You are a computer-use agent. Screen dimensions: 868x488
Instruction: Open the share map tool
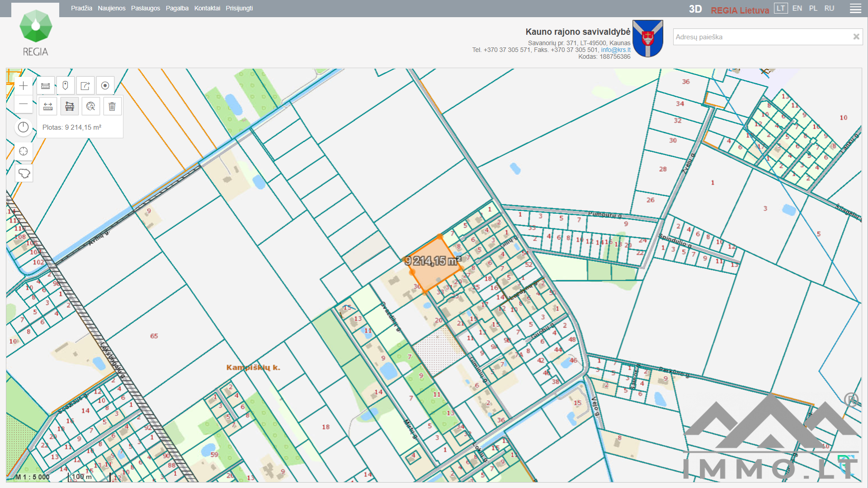[85, 86]
